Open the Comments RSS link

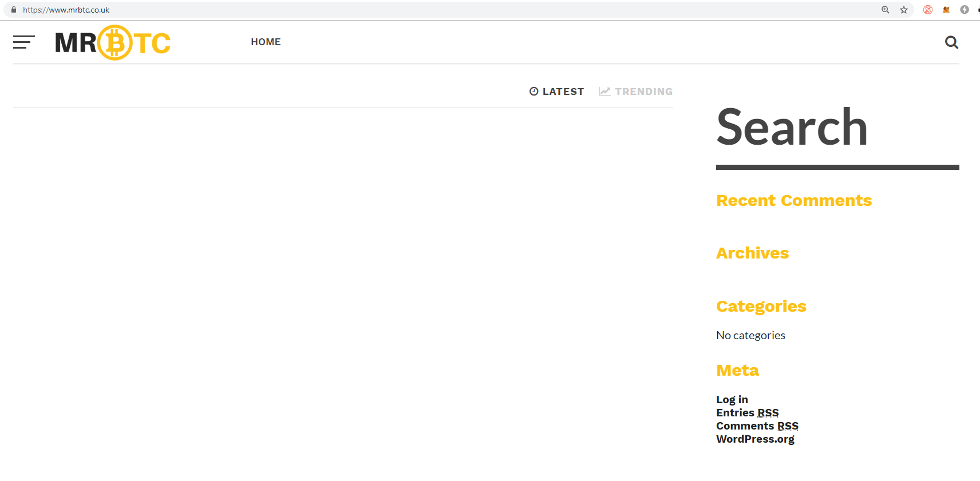pos(757,426)
